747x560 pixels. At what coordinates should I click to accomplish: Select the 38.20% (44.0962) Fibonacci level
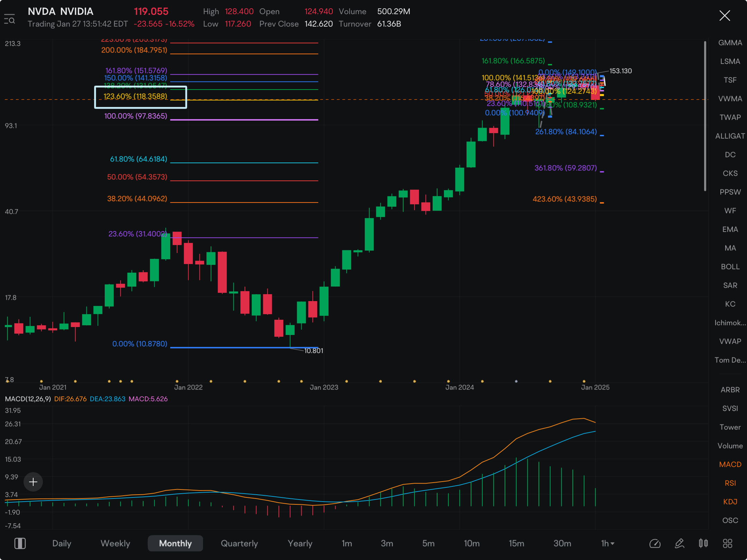click(137, 199)
